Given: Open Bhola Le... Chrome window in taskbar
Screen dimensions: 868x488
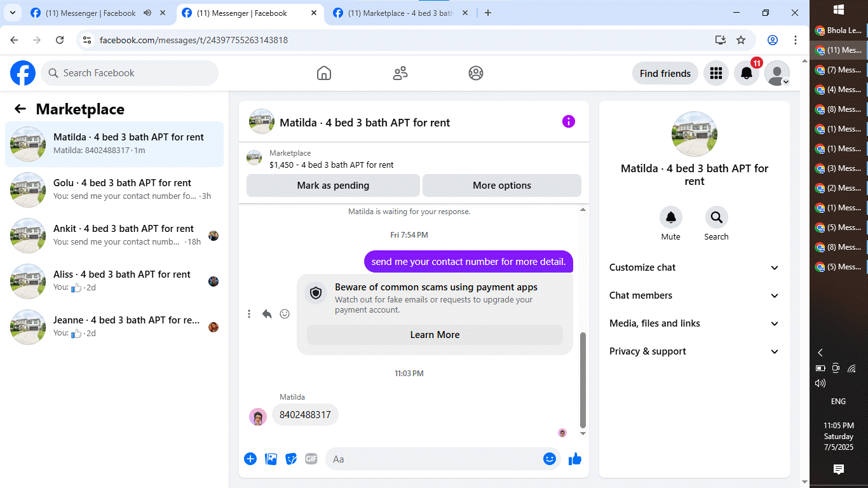Looking at the screenshot, I should [x=839, y=30].
